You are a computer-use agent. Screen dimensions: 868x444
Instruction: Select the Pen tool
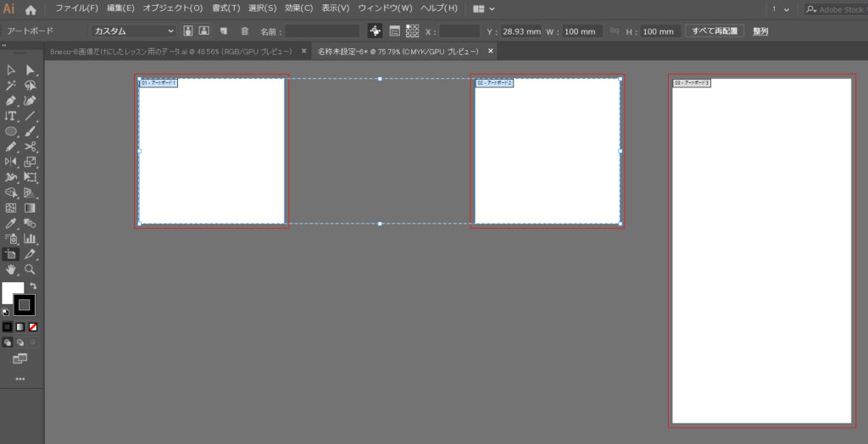click(11, 101)
